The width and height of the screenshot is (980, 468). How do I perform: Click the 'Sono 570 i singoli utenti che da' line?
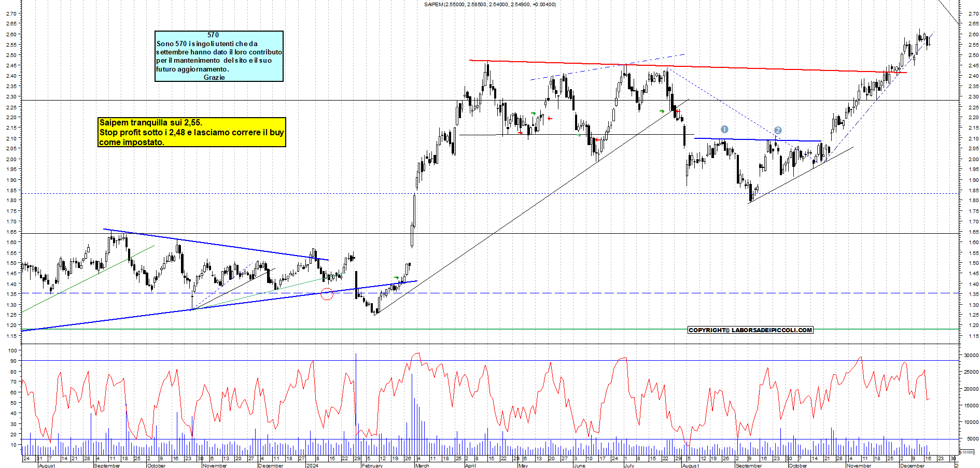point(207,44)
